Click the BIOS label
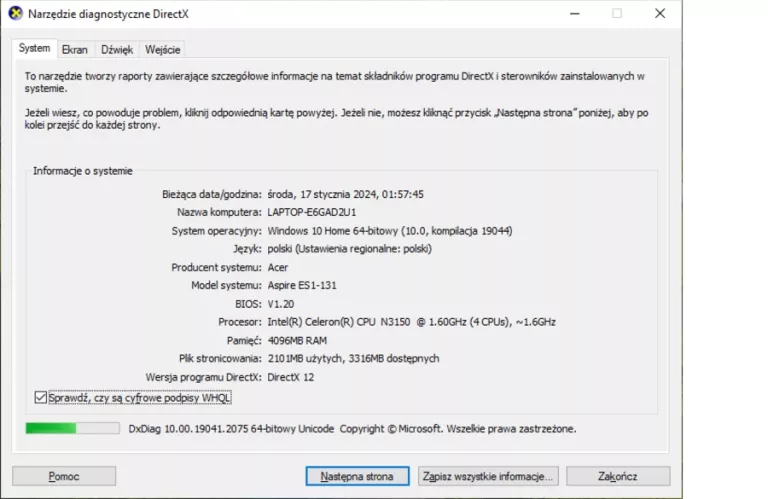The width and height of the screenshot is (768, 499). click(x=248, y=304)
